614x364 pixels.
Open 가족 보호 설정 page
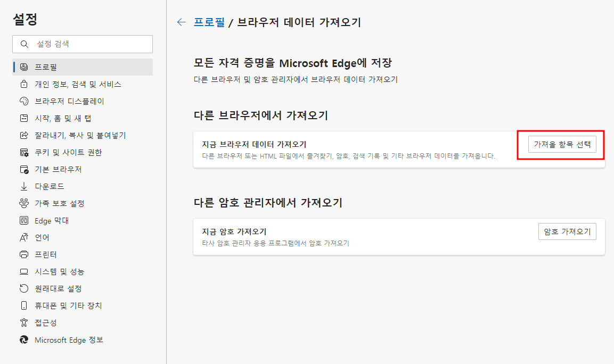(83, 203)
